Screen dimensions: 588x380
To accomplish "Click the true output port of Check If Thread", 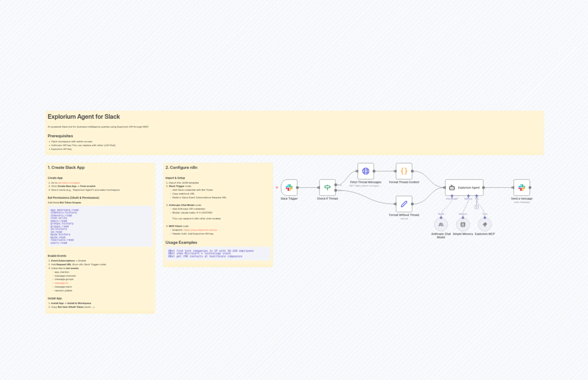I will pyautogui.click(x=335, y=185).
